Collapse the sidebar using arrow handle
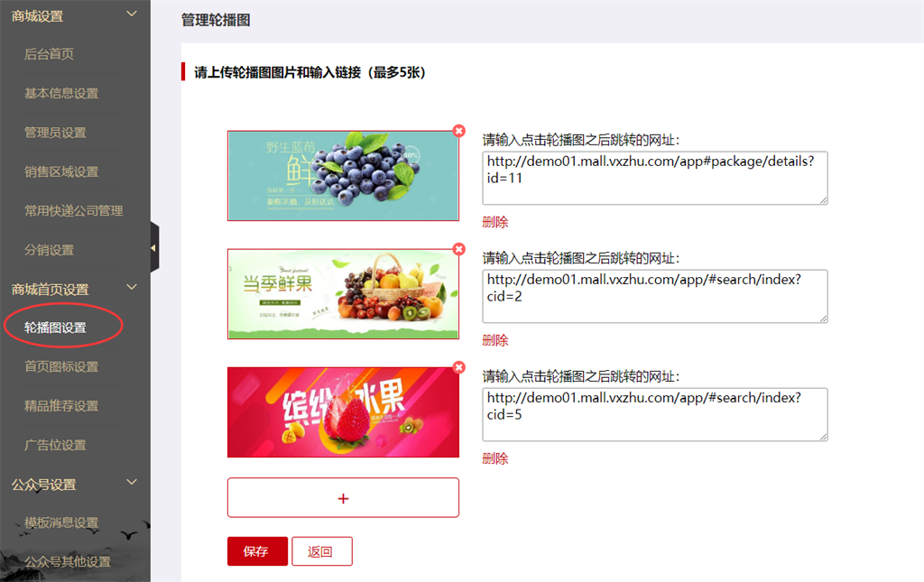The width and height of the screenshot is (924, 582). (x=154, y=248)
